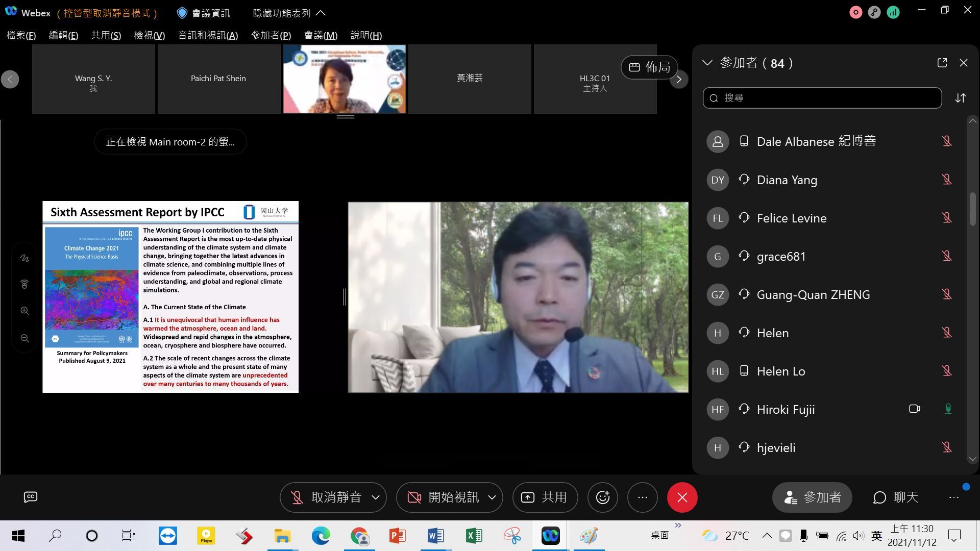This screenshot has height=551, width=980.
Task: Open TeamViewer from the taskbar
Action: point(167,536)
